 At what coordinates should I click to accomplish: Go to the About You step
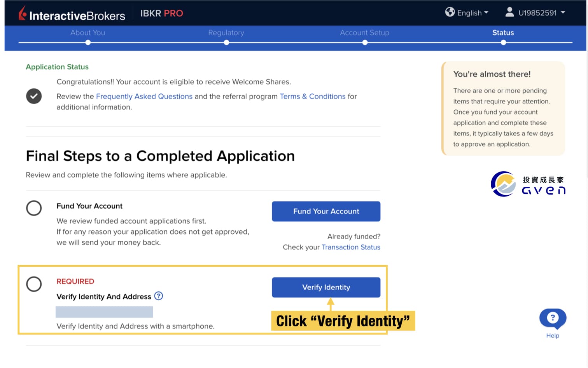click(x=88, y=33)
